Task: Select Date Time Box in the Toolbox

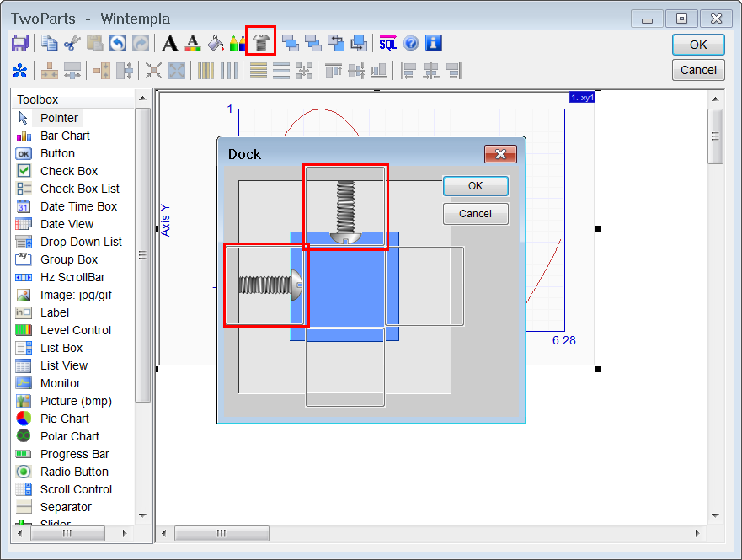Action: [x=78, y=206]
